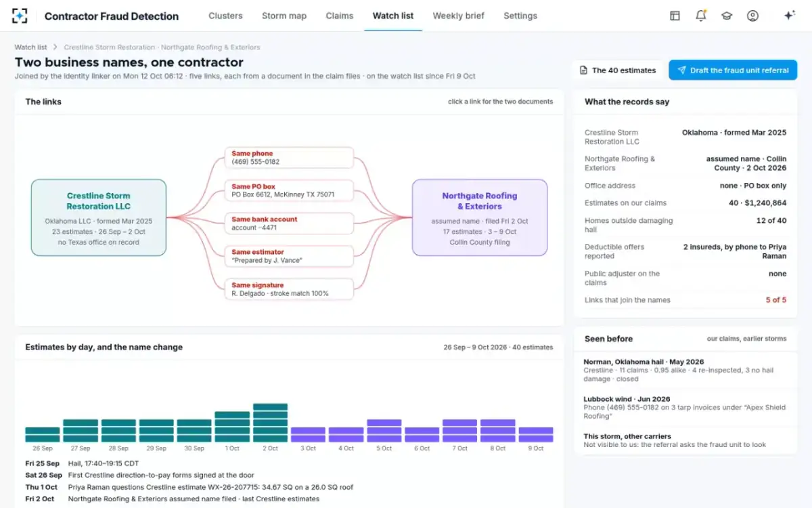Draft the fraud unit referral
Viewport: 812px width, 508px height.
click(733, 70)
